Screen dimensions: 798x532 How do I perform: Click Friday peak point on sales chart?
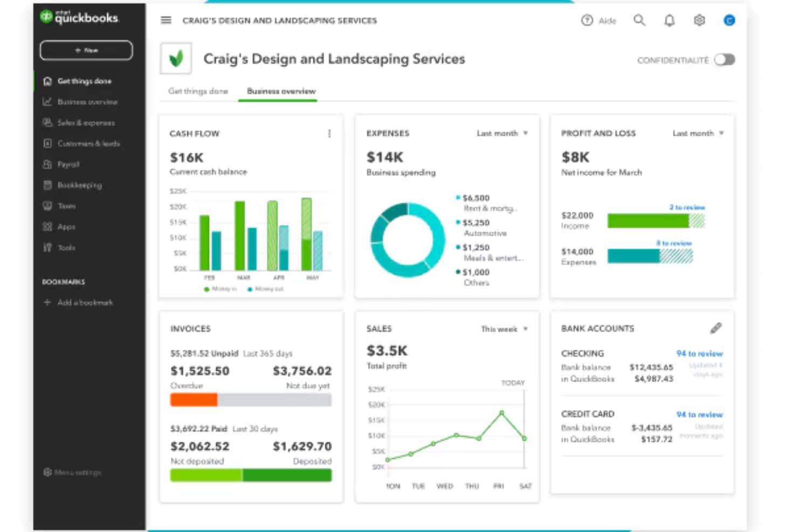(x=501, y=413)
